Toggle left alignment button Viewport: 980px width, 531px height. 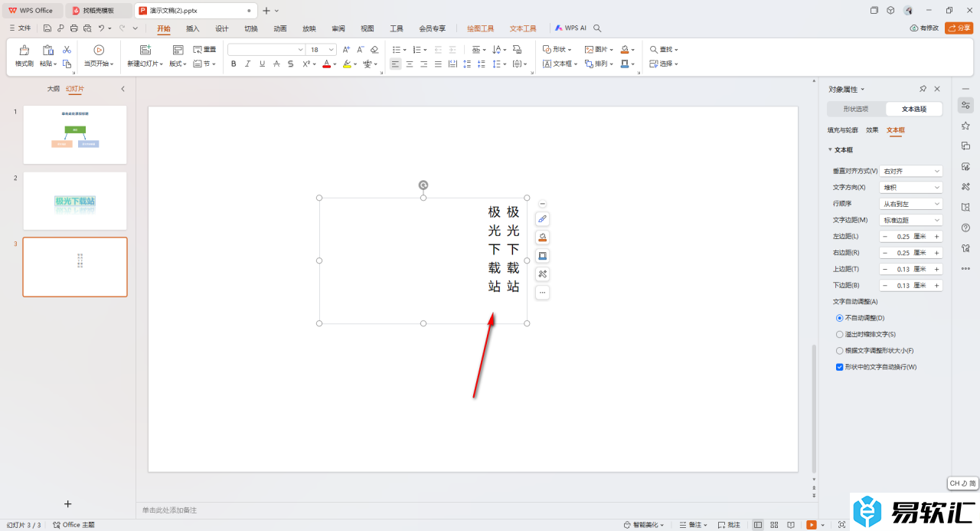pos(395,64)
